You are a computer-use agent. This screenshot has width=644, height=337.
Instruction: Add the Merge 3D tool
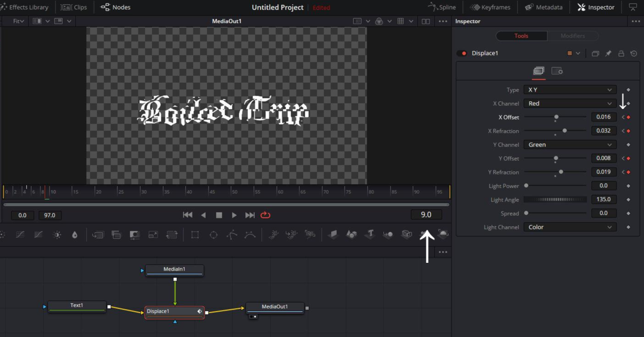pos(388,234)
